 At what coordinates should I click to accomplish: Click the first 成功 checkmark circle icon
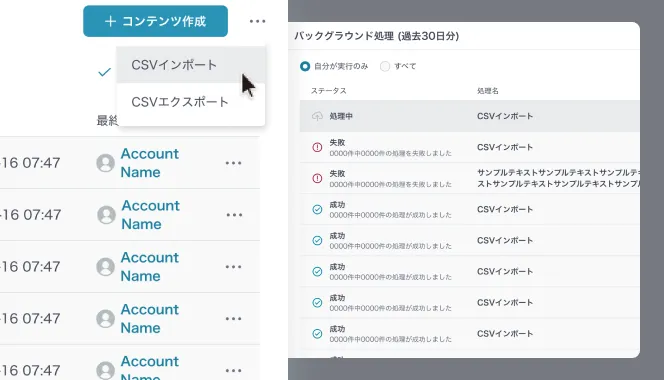(317, 209)
